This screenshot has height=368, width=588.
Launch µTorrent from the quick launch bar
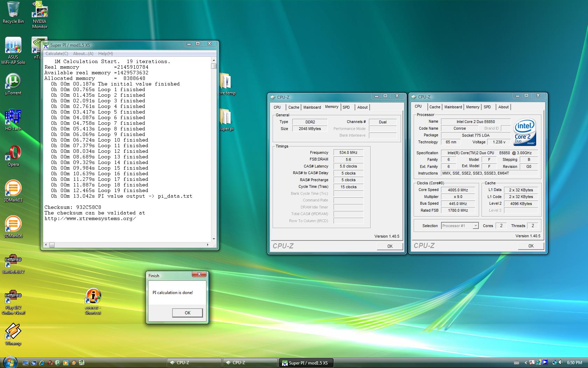(57, 363)
